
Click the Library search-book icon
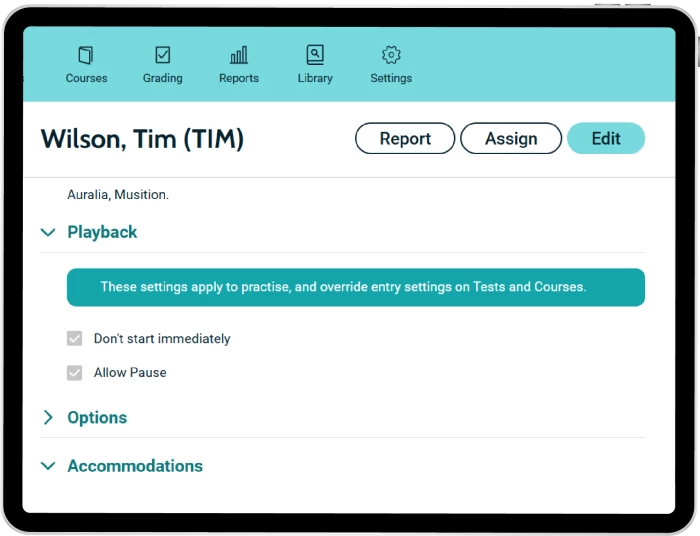coord(315,55)
